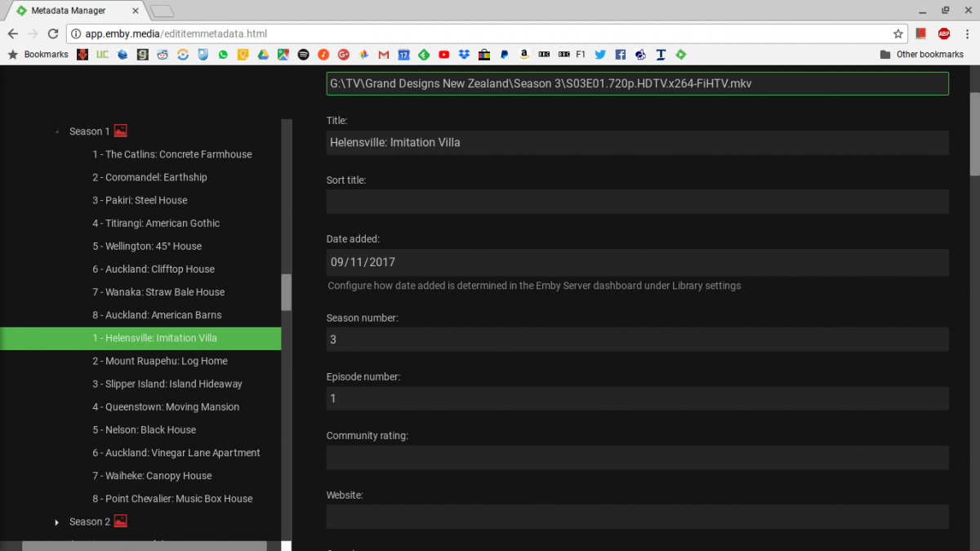
Task: Open the Google Keep bookmark
Action: [243, 55]
